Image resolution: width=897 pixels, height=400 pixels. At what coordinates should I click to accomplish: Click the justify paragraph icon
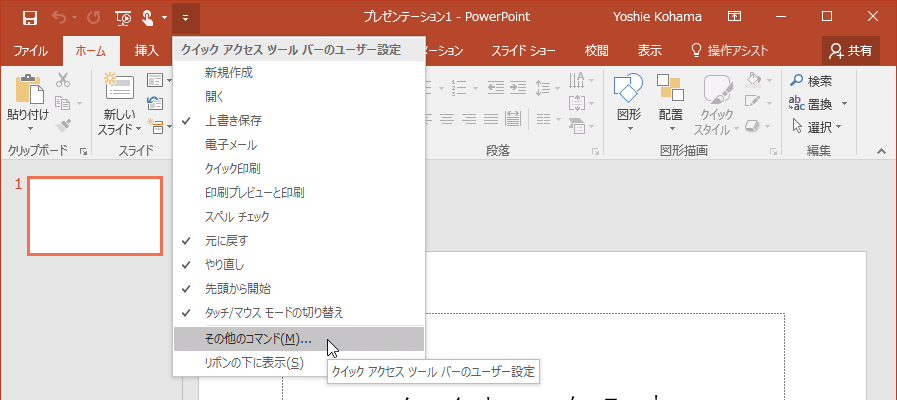[x=491, y=118]
